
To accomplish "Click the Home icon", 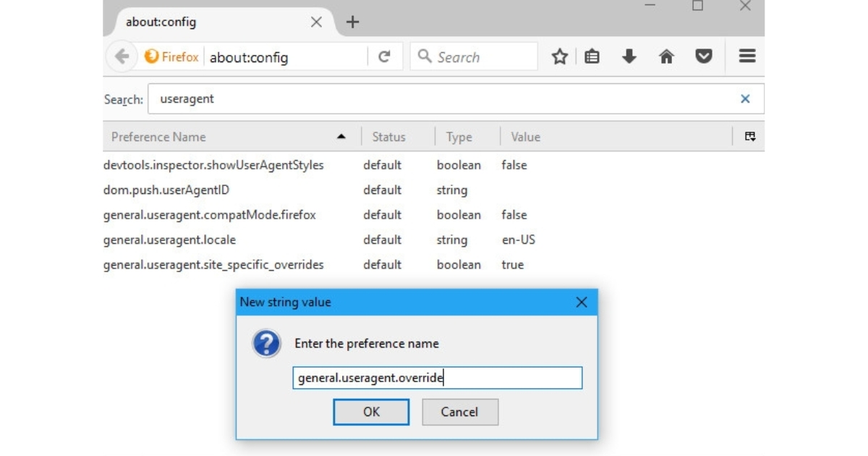I will tap(666, 56).
